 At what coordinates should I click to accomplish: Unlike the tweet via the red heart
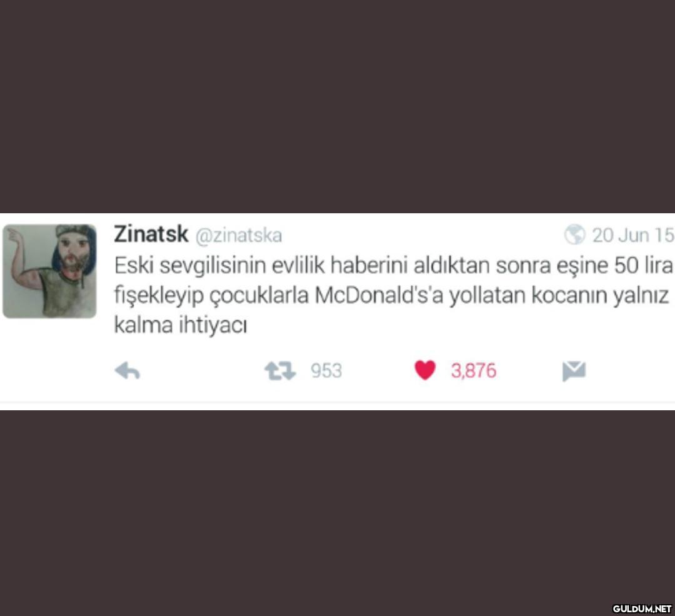point(425,370)
